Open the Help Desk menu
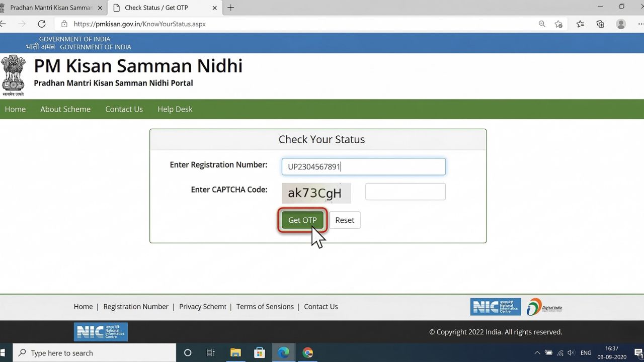Image resolution: width=644 pixels, height=362 pixels. pyautogui.click(x=175, y=109)
